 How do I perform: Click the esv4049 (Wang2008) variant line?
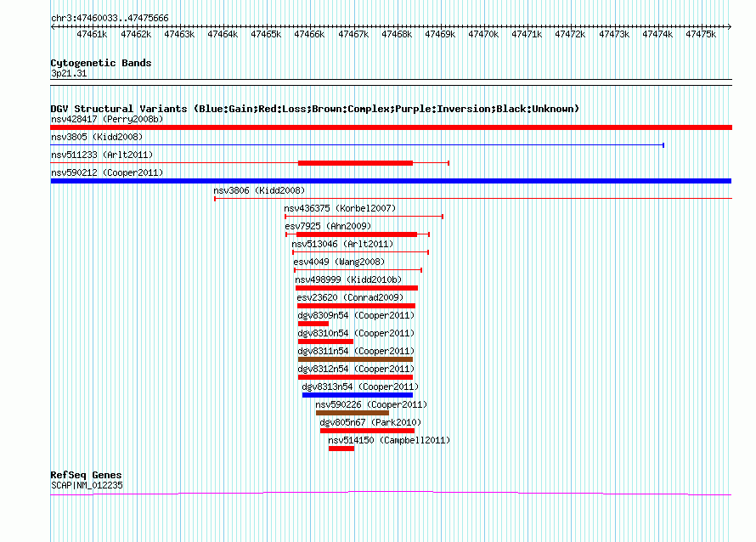[358, 270]
